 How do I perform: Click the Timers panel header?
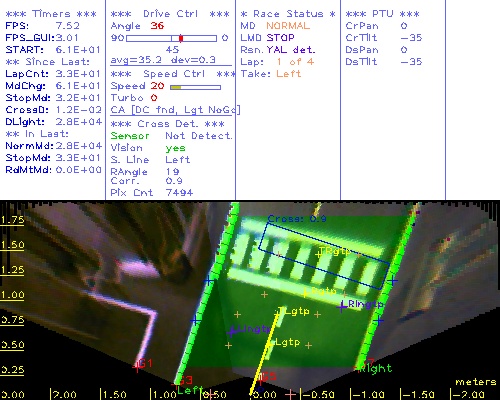coord(51,14)
